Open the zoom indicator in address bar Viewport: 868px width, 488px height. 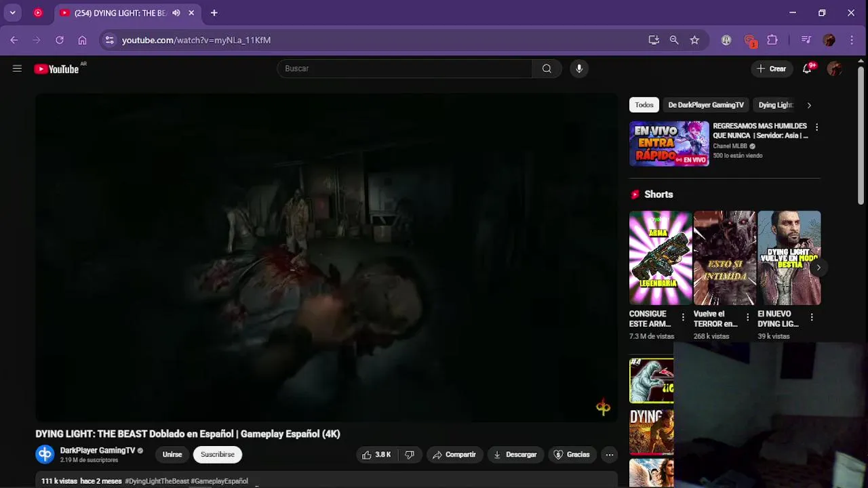point(674,40)
